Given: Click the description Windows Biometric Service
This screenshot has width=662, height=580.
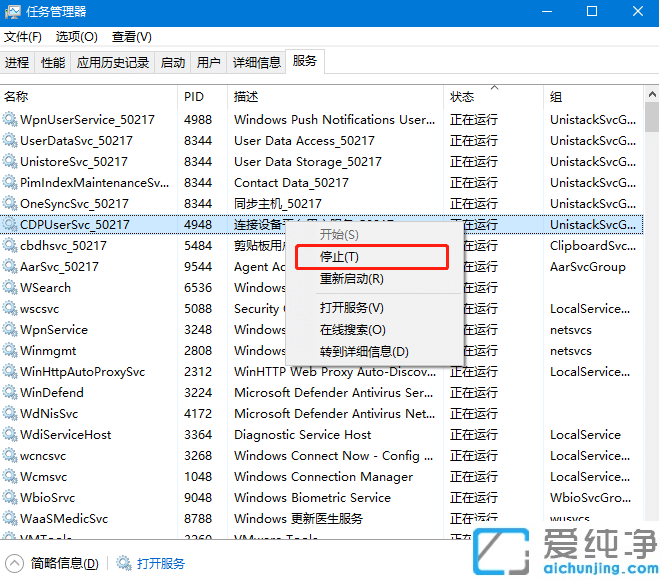Looking at the screenshot, I should click(312, 498).
